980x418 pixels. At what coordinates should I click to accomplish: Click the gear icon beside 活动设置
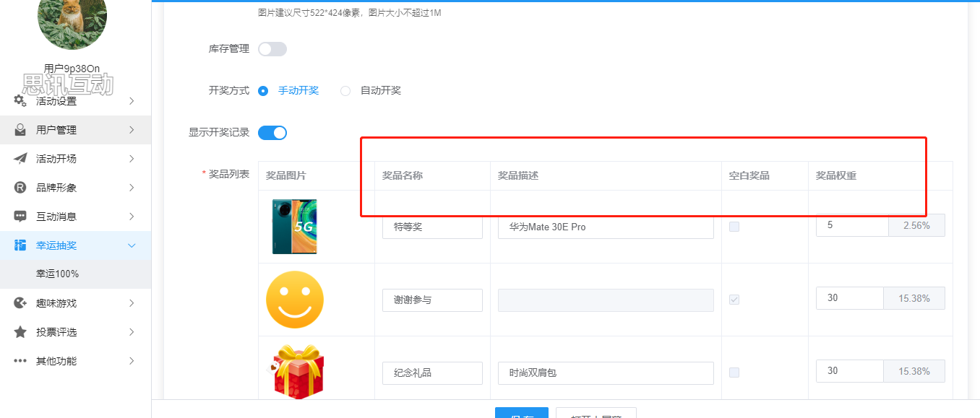pyautogui.click(x=20, y=101)
